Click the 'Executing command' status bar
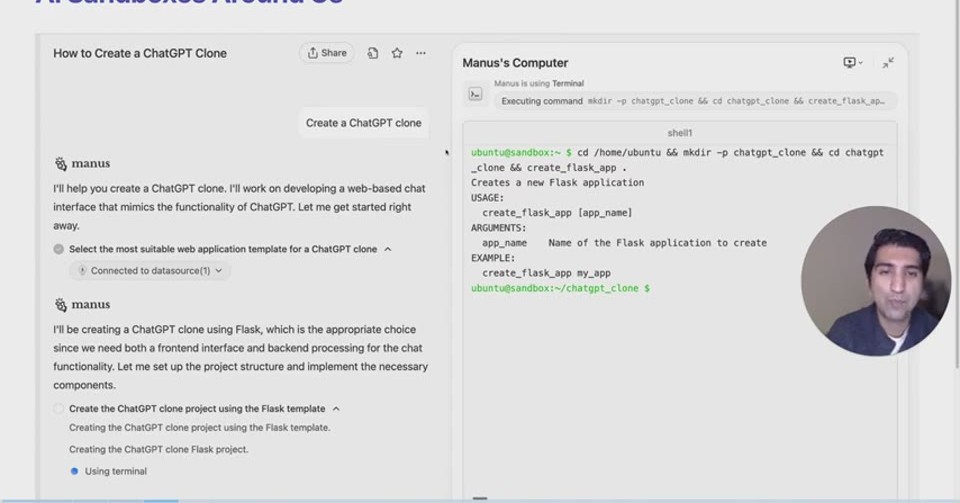 (695, 101)
